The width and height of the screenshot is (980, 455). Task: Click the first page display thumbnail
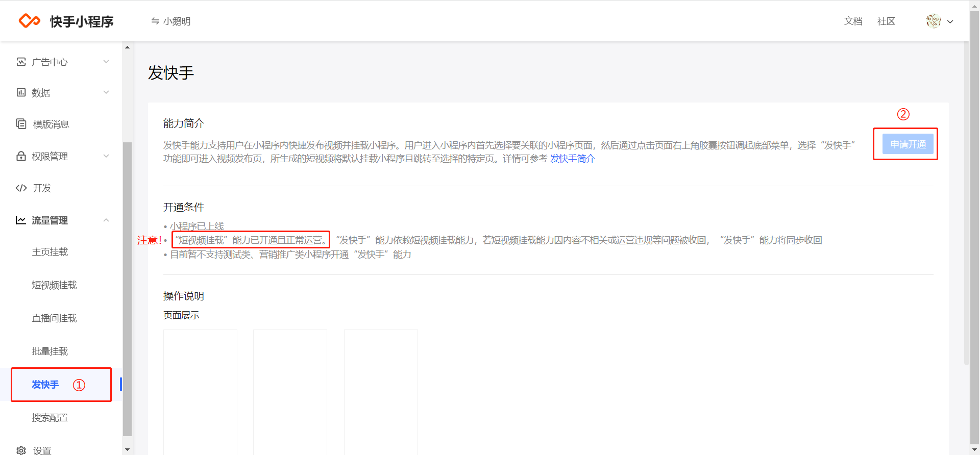pyautogui.click(x=200, y=392)
